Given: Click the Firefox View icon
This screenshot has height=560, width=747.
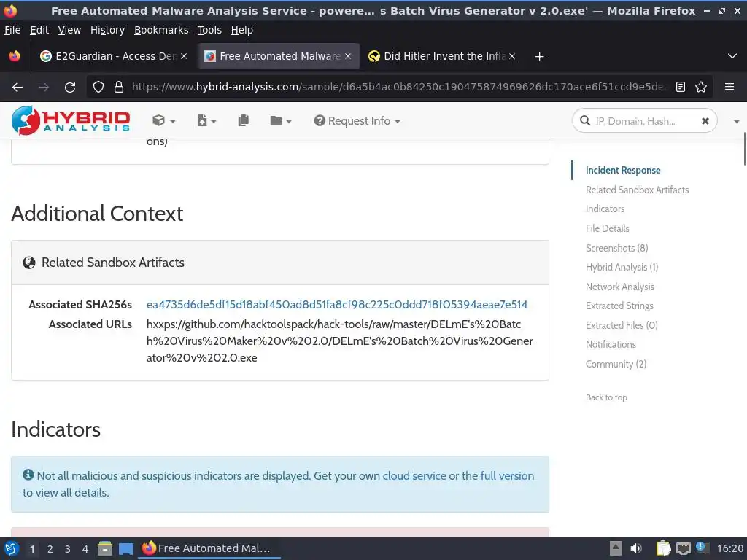Looking at the screenshot, I should point(15,56).
